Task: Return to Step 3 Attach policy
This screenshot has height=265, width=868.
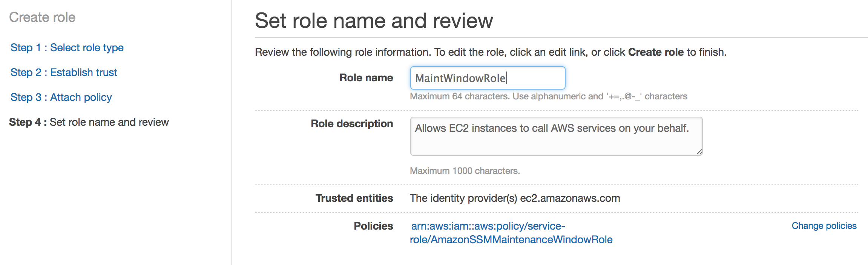Action: pyautogui.click(x=61, y=97)
